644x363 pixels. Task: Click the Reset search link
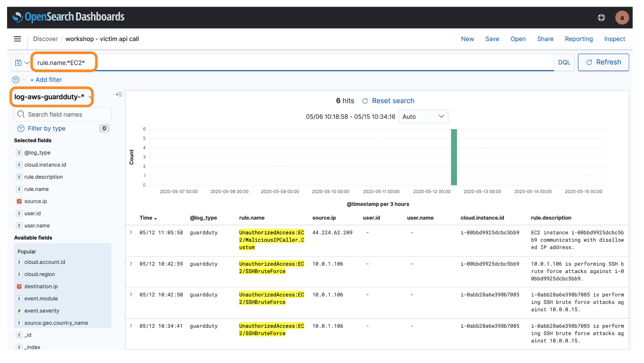click(388, 101)
